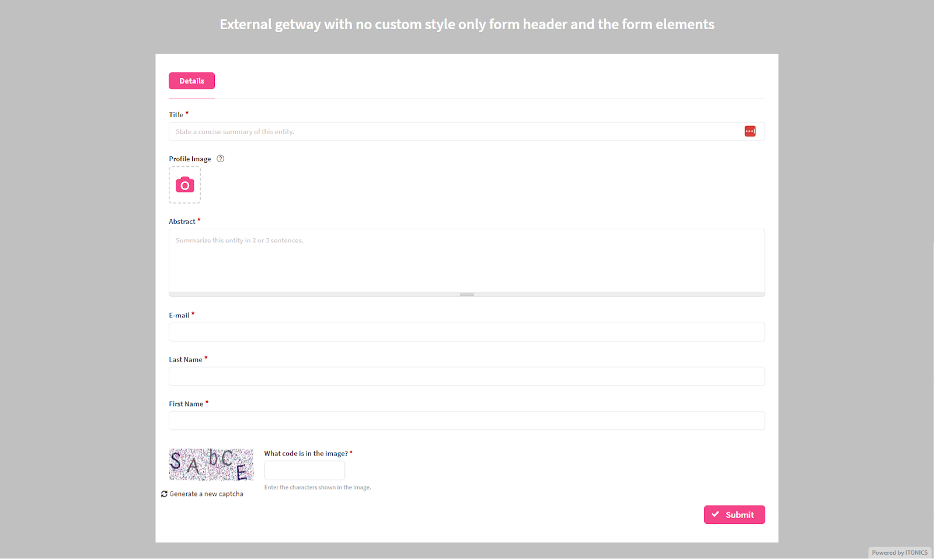The image size is (934, 560).
Task: Submit the form
Action: (734, 514)
